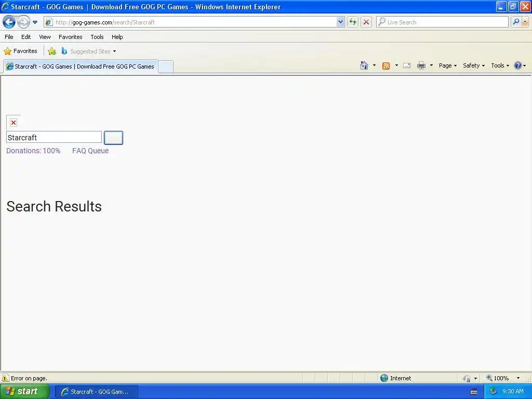Open the Safety command bar menu
This screenshot has height=399, width=532.
click(x=474, y=65)
